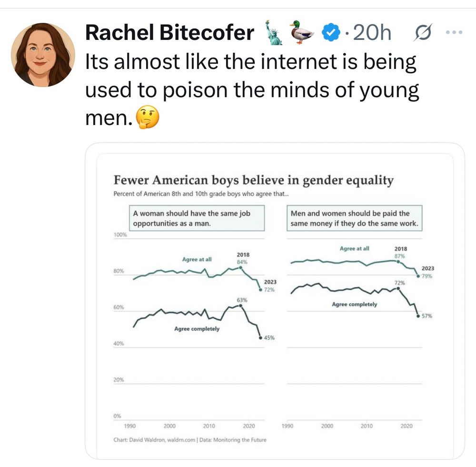The height and width of the screenshot is (467, 476).
Task: Click the chart credit line at the bottom
Action: point(190,440)
